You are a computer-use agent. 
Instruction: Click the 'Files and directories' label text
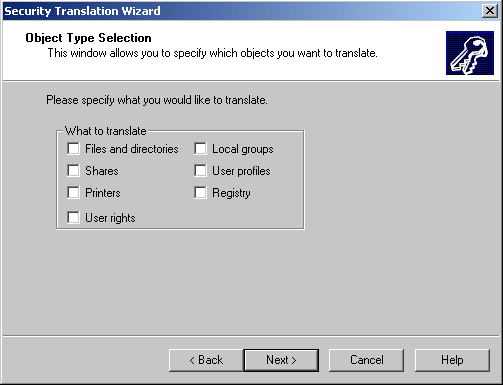pyautogui.click(x=132, y=149)
